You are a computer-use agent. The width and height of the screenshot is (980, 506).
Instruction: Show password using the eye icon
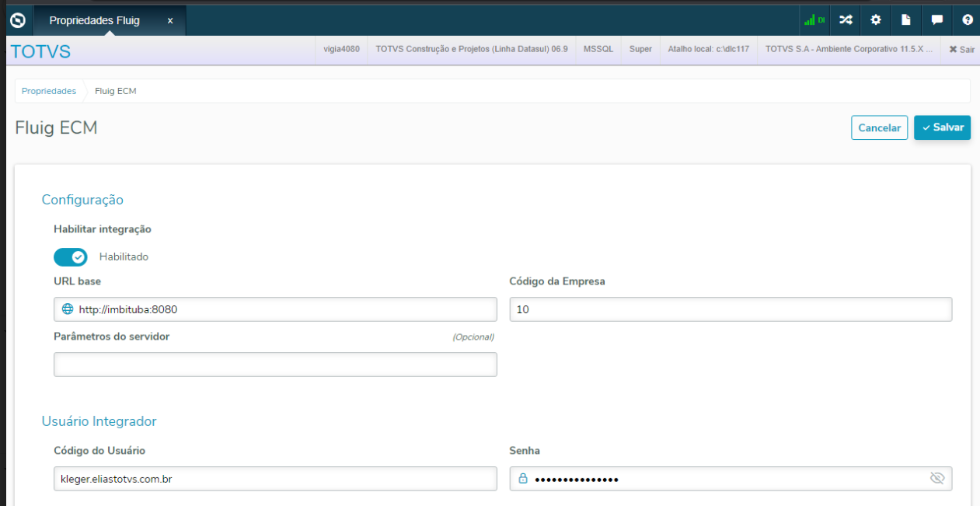click(937, 478)
